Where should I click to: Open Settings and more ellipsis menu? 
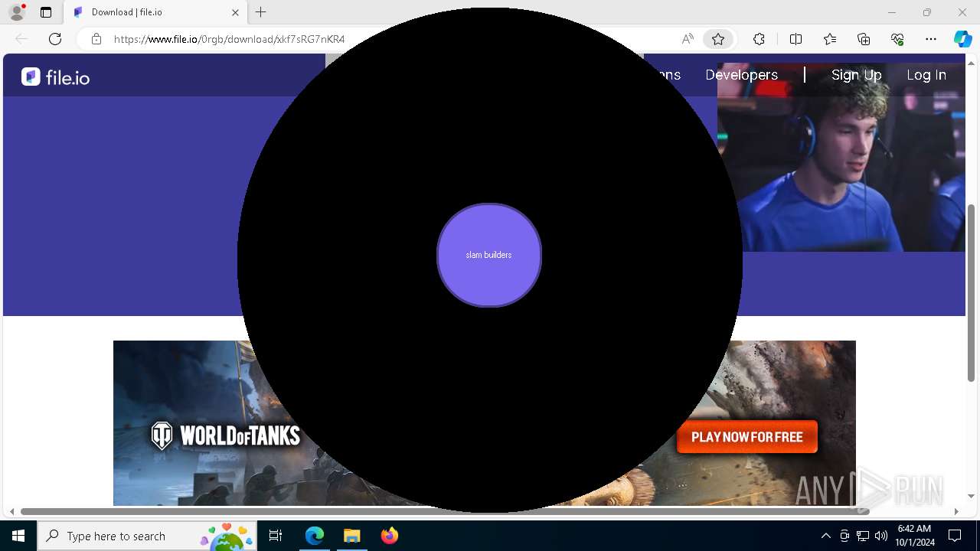(x=931, y=39)
